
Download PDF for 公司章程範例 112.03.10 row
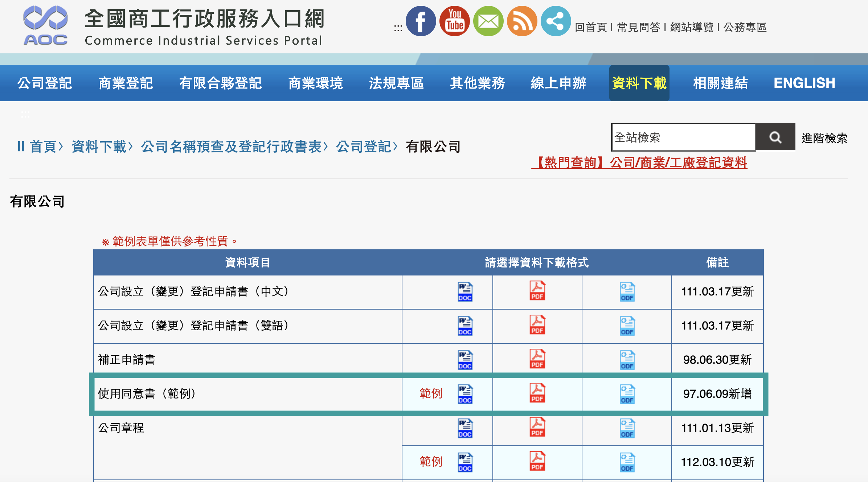pyautogui.click(x=537, y=461)
